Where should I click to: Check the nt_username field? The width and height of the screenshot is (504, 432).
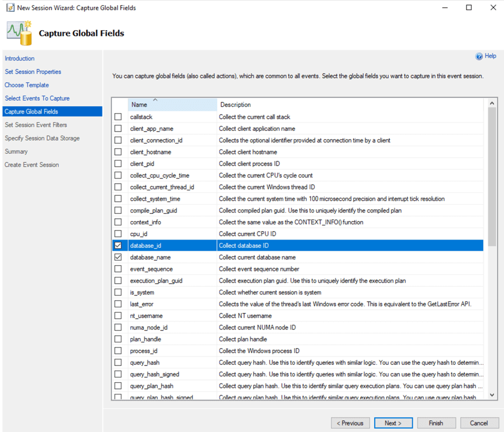(x=119, y=315)
